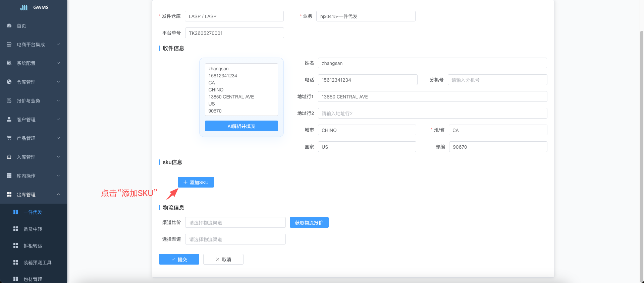The width and height of the screenshot is (644, 283).
Task: Click the 获取物流报价 button
Action: (309, 222)
